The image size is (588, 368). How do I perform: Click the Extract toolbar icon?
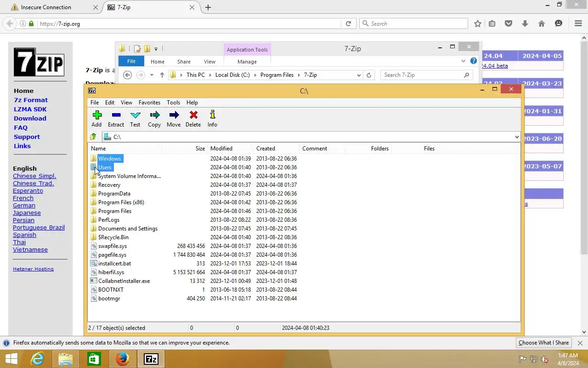116,119
